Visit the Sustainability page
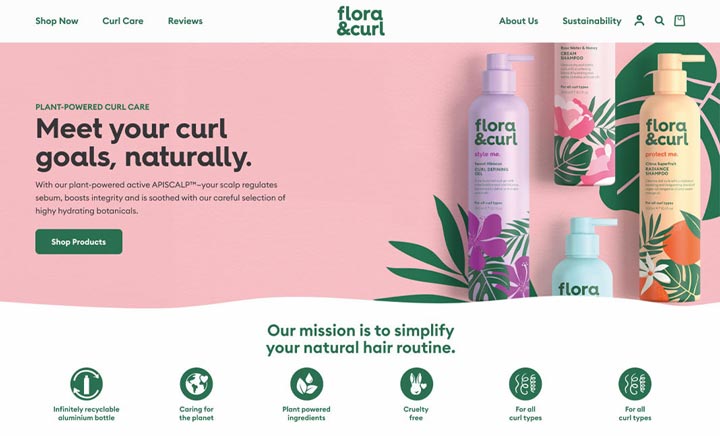The width and height of the screenshot is (720, 436). [x=591, y=21]
